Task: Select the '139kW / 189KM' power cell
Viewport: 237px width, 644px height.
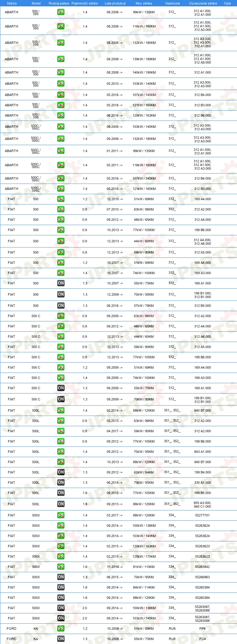Action: [144, 59]
